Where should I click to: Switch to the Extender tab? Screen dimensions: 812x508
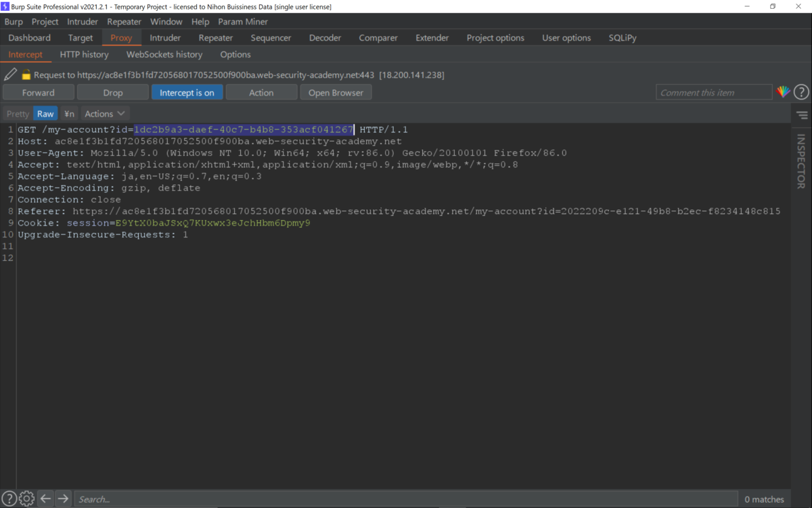pos(432,38)
